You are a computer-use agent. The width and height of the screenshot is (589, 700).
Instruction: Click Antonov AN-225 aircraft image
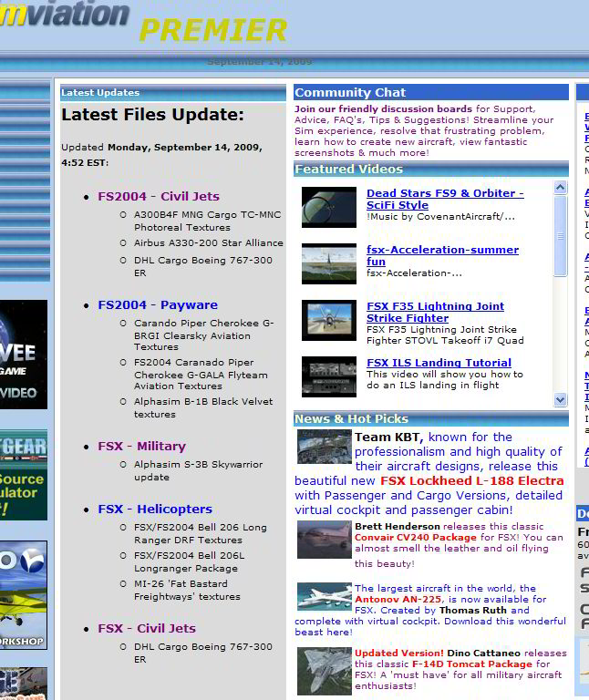pos(324,598)
